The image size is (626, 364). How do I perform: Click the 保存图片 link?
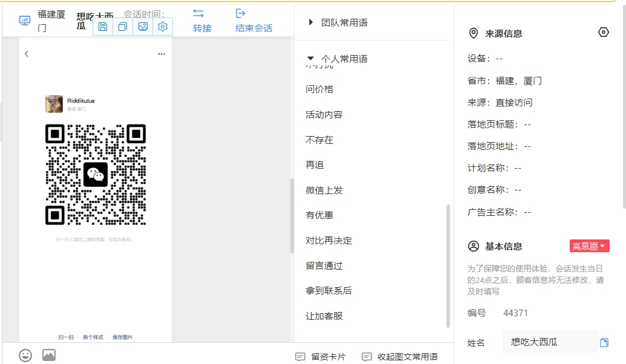122,337
